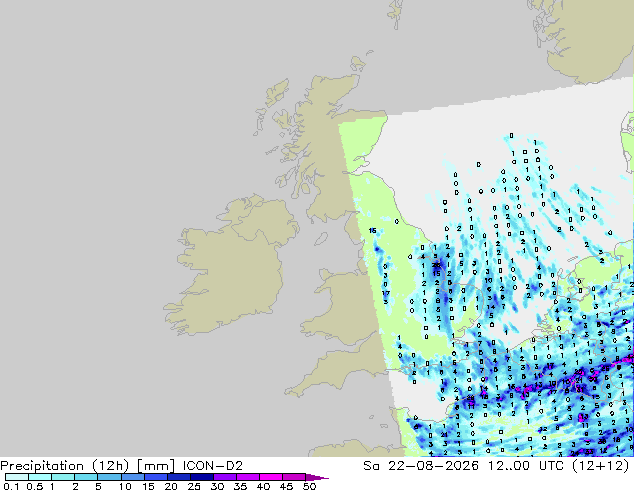Click the legend label '40'
Viewport: 634px width, 490px height.
(x=263, y=486)
